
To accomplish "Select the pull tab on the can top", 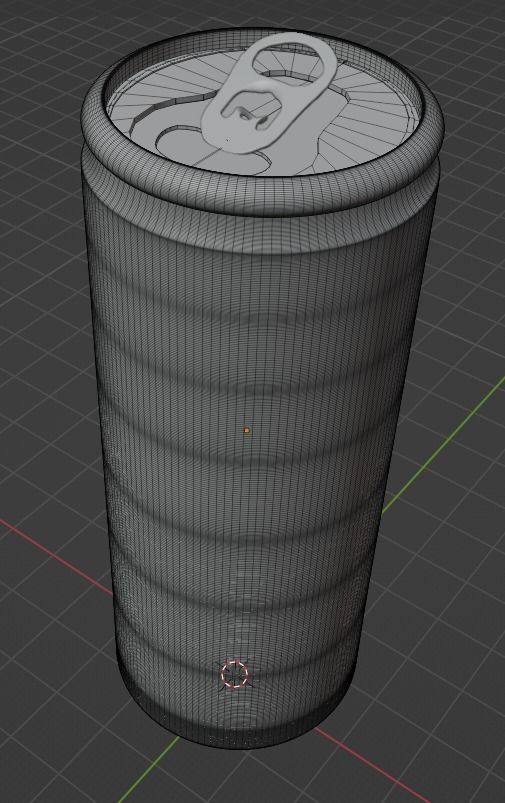I will 270,95.
